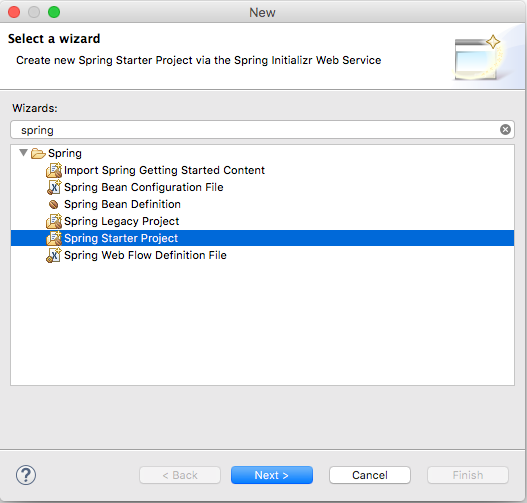Click the bean icon beside Spring Bean Definition
This screenshot has height=503, width=527.
53,204
